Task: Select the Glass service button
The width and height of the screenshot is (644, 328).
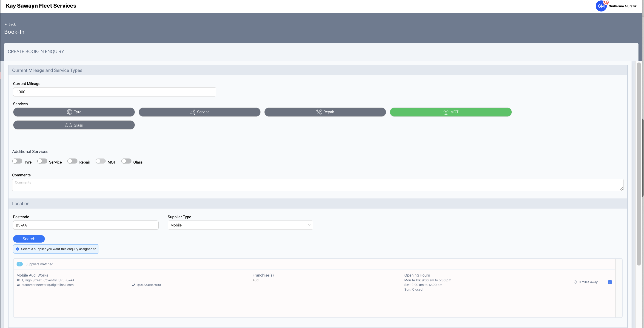Action: pyautogui.click(x=74, y=125)
